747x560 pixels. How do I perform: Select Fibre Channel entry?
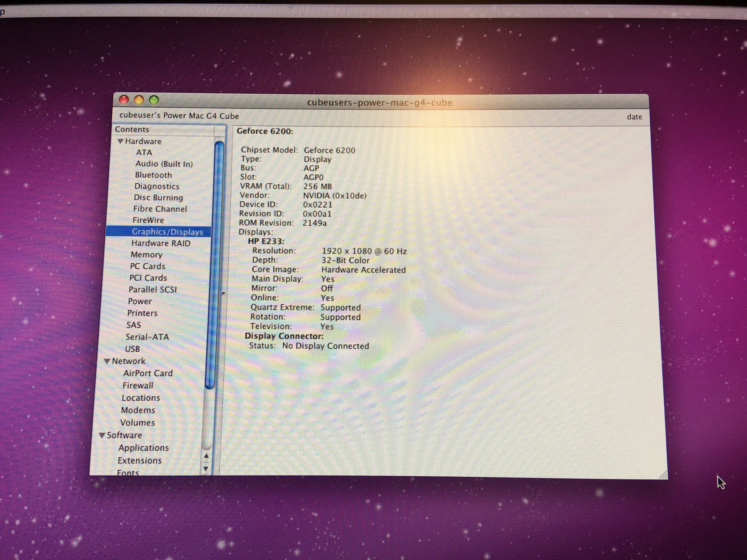(160, 209)
